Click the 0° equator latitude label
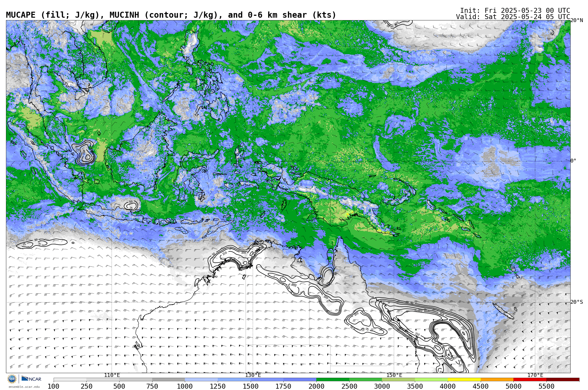This screenshot has width=588, height=390. tap(573, 161)
